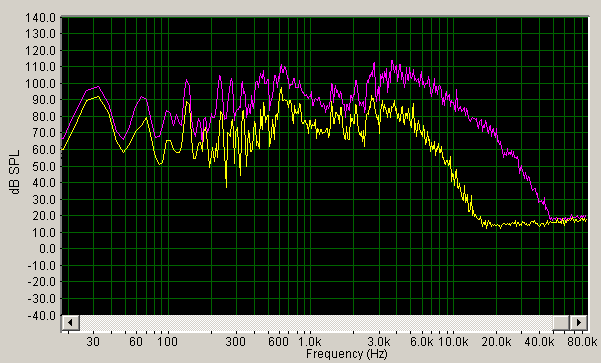This screenshot has height=363, width=601.
Task: Click the 100.0 value on the dB axis
Action: tap(41, 84)
